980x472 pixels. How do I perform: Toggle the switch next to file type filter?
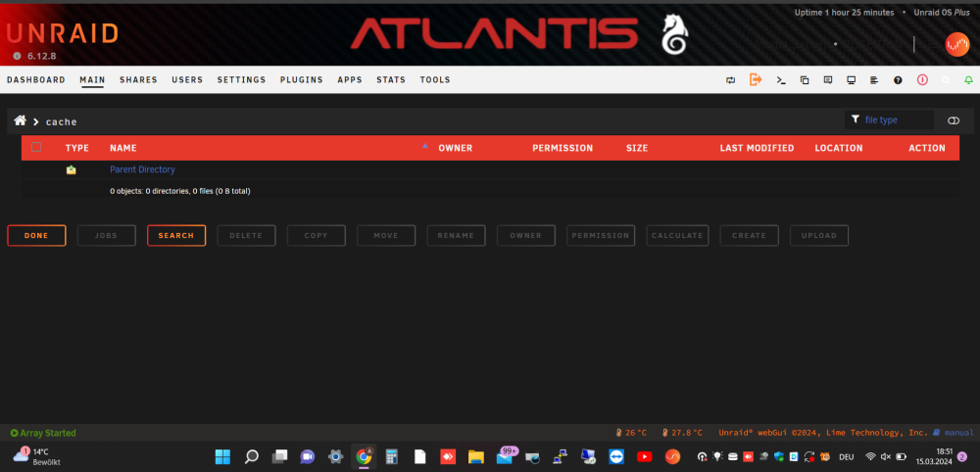(954, 120)
